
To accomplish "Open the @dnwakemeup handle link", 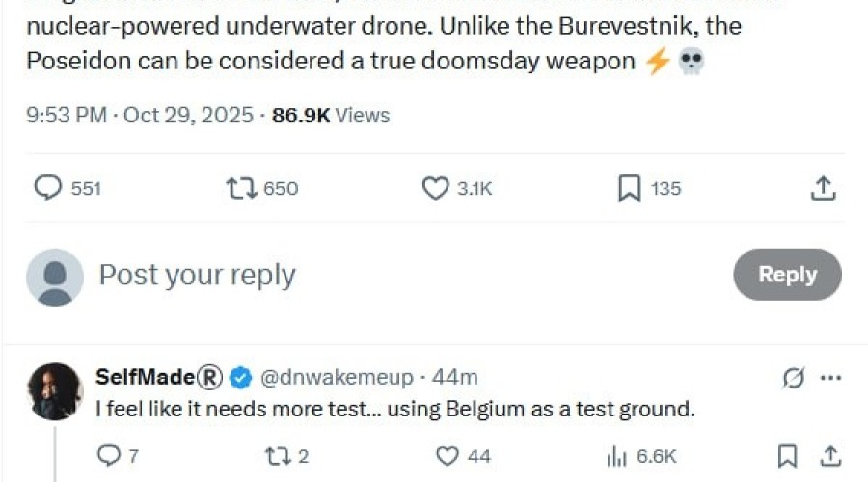I will tap(336, 377).
